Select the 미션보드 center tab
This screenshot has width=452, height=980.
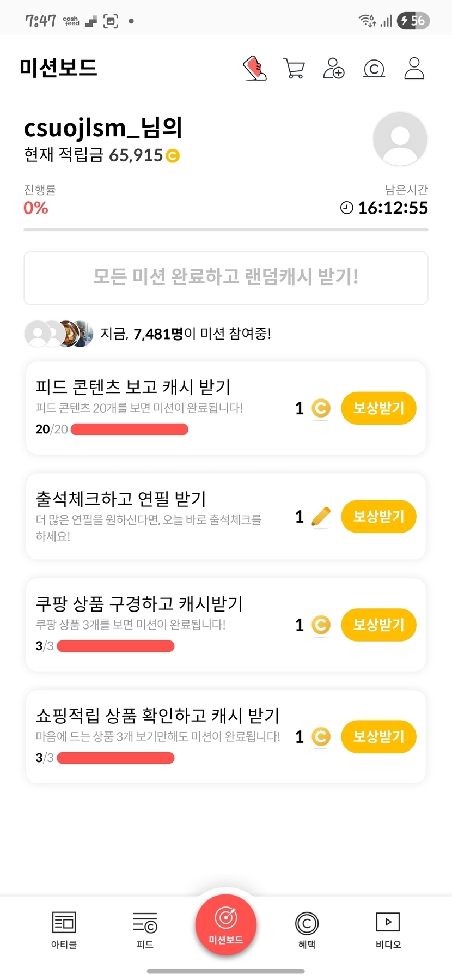pyautogui.click(x=226, y=924)
